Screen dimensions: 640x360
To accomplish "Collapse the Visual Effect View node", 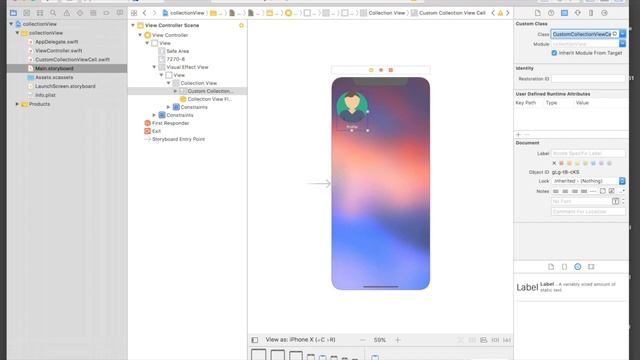I will [154, 67].
